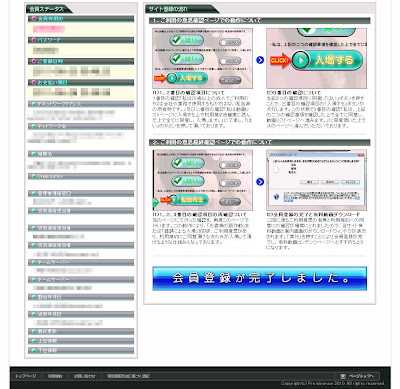400x389 pixels.
Task: Click the icon beside ページトップへ
Action: (x=343, y=376)
